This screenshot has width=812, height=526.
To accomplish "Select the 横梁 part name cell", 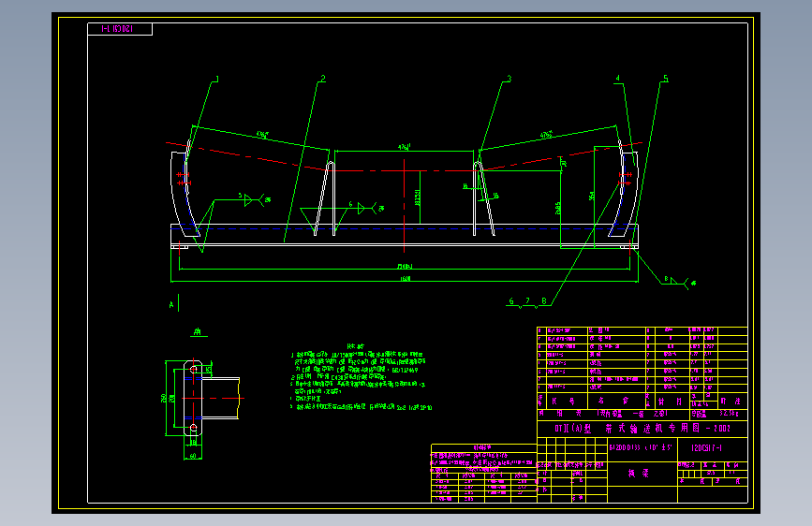I will coord(639,474).
